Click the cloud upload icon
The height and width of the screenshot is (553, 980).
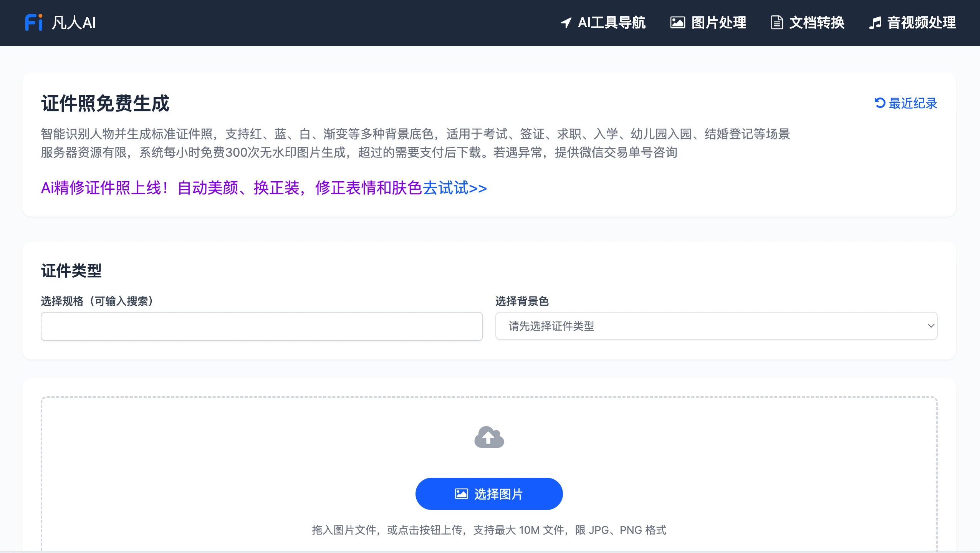pos(489,437)
